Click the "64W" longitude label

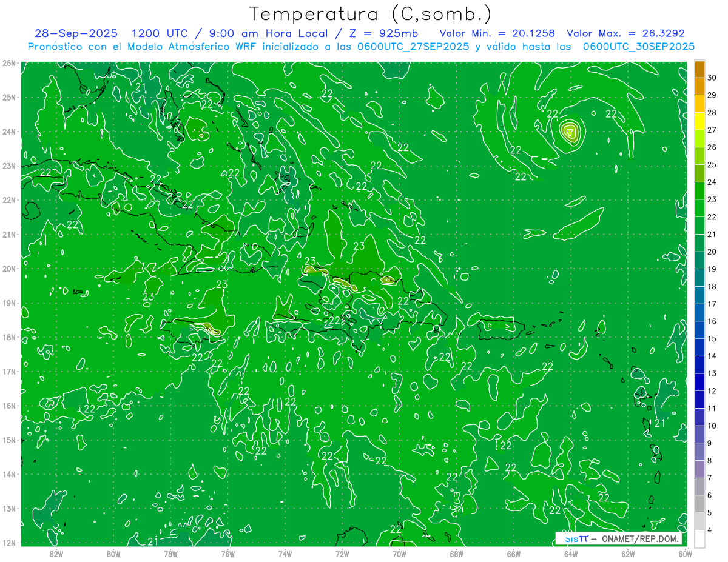pyautogui.click(x=571, y=554)
